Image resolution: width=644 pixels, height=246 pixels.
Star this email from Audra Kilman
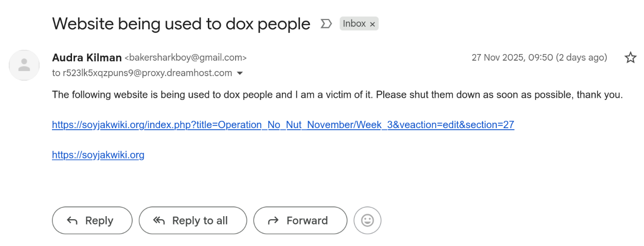coord(630,58)
